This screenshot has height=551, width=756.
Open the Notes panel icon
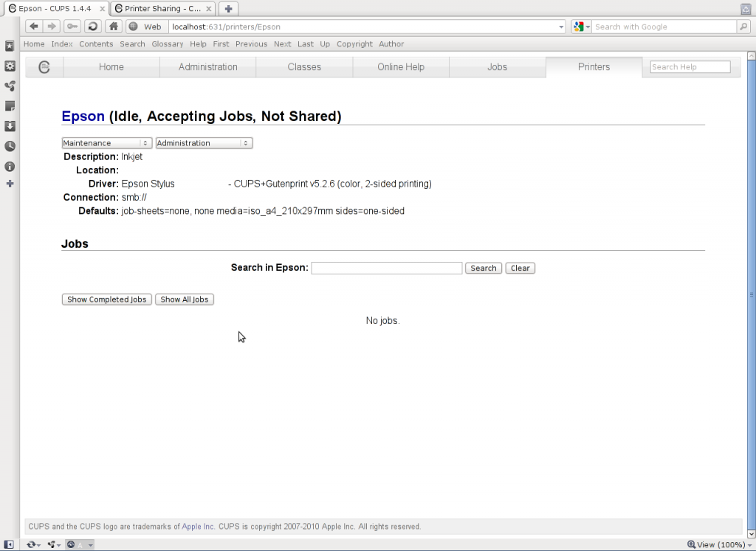tap(10, 106)
